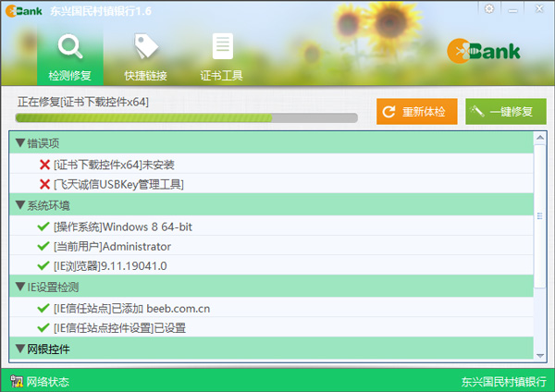Click red X beside 飞天诚信USBKey管理工具
Screen dimensions: 555x392
[44, 184]
